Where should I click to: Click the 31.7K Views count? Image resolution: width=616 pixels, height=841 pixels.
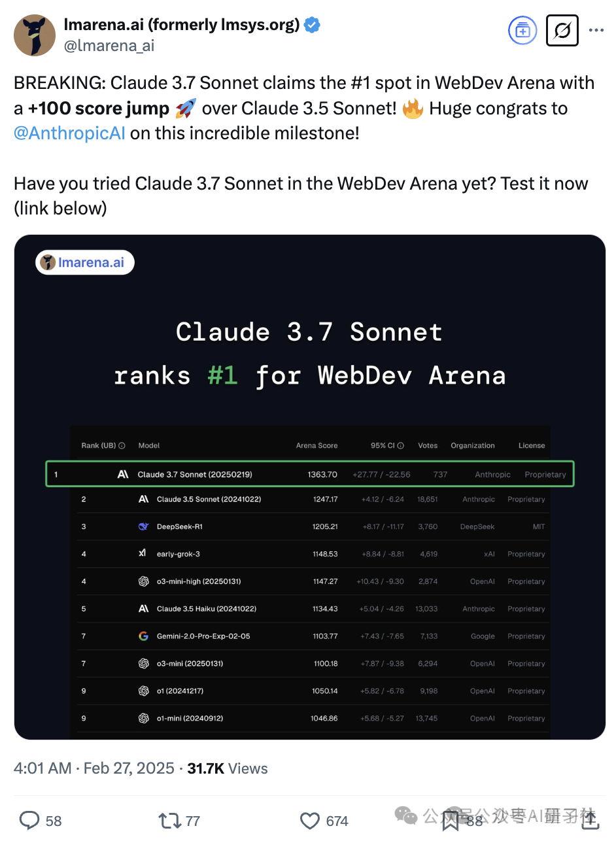point(228,768)
